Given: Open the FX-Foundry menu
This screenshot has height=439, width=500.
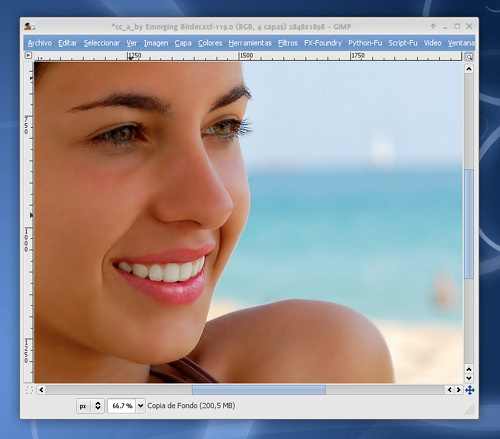Looking at the screenshot, I should pos(323,43).
